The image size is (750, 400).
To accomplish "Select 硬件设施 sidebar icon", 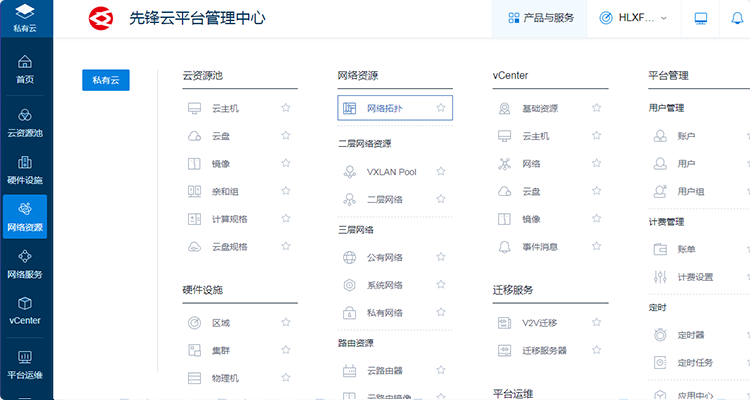I will click(x=25, y=169).
